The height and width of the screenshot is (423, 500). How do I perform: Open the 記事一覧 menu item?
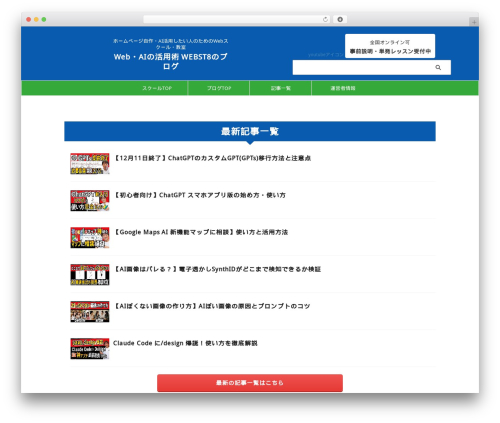click(x=281, y=88)
